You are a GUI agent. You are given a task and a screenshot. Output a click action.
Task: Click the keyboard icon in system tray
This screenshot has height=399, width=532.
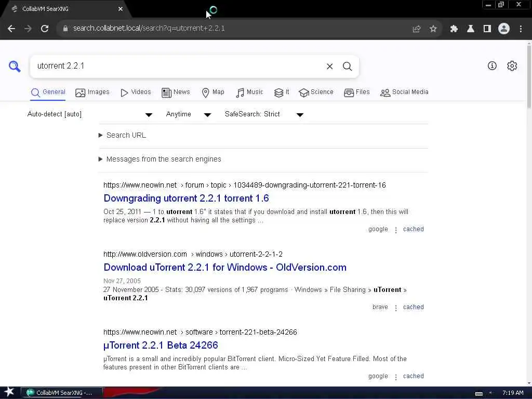478,394
